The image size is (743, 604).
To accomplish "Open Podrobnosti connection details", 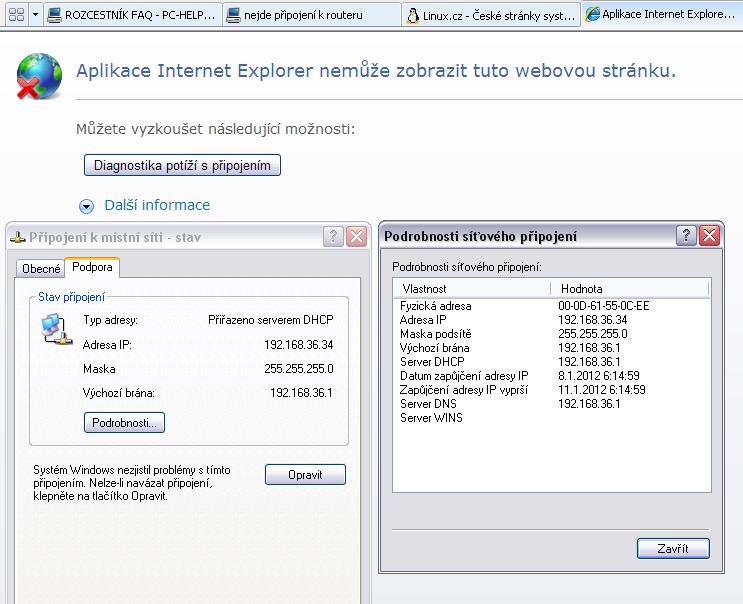I will [x=123, y=423].
